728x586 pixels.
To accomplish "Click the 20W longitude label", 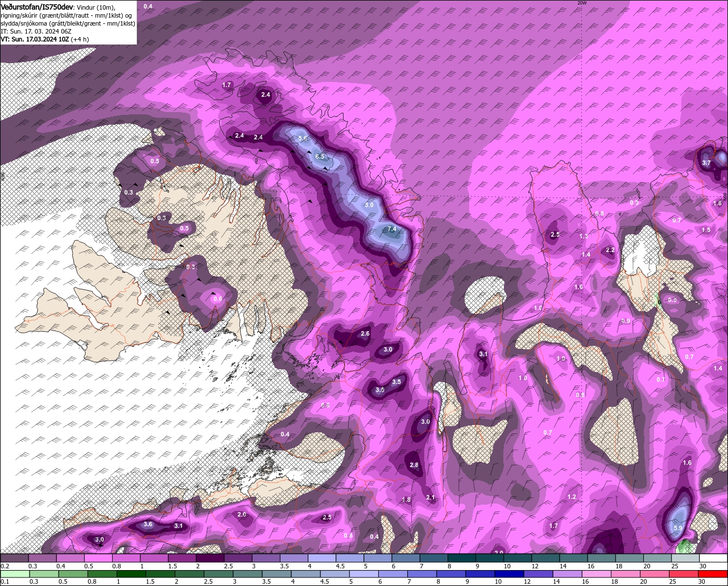I will (581, 3).
